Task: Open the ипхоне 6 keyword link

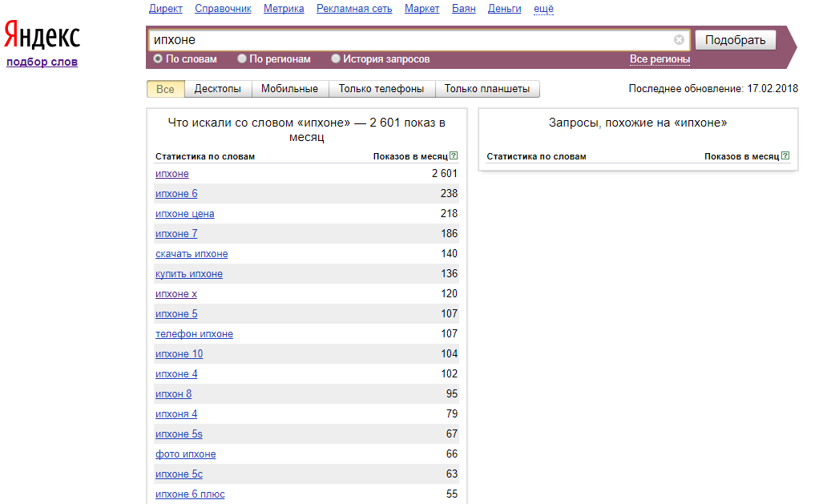Action: point(176,194)
